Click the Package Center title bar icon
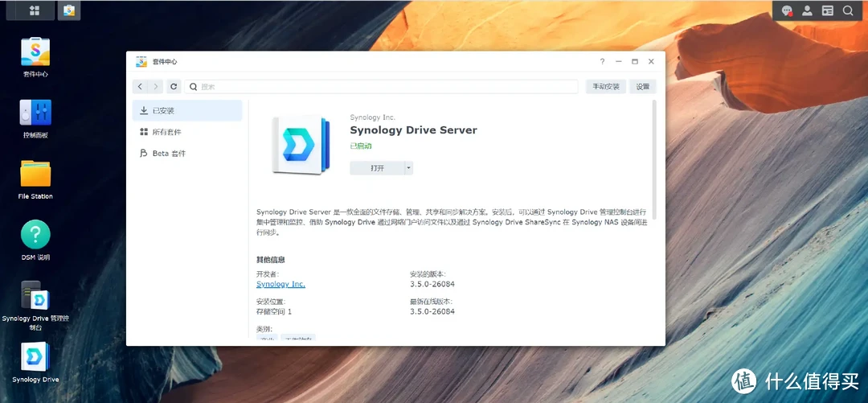Image resolution: width=868 pixels, height=403 pixels. point(141,61)
